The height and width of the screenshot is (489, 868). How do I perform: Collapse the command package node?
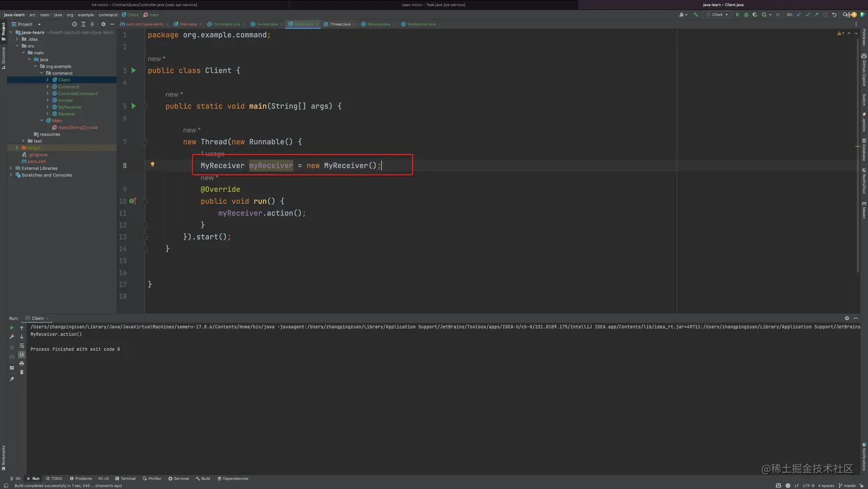(x=41, y=73)
